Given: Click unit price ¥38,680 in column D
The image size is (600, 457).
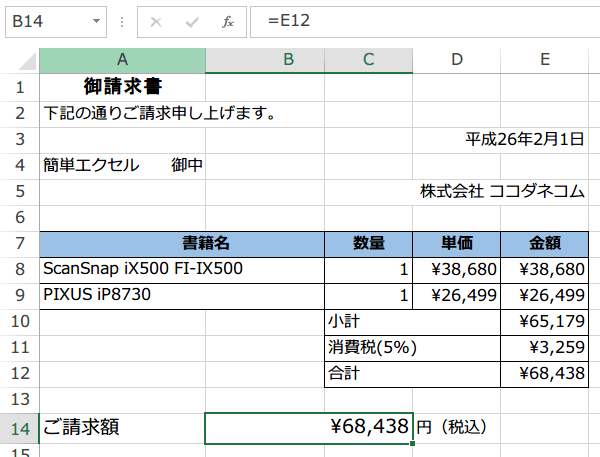Looking at the screenshot, I should coord(457,270).
